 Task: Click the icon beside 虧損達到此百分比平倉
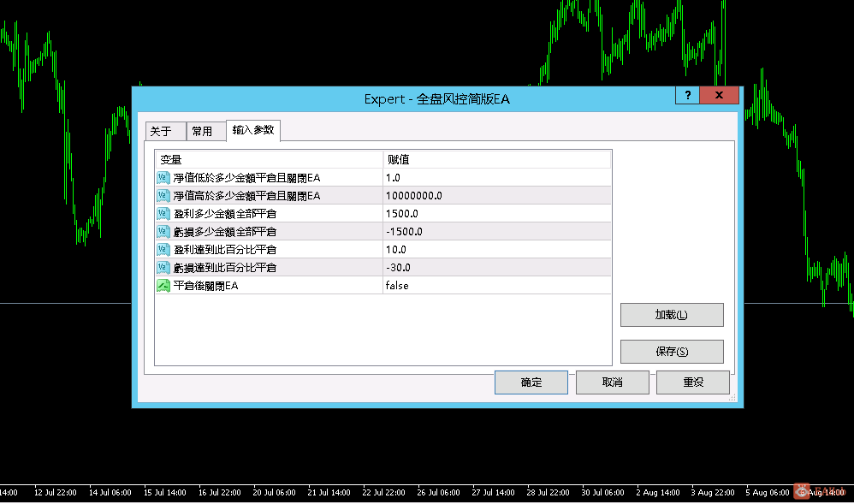(163, 268)
